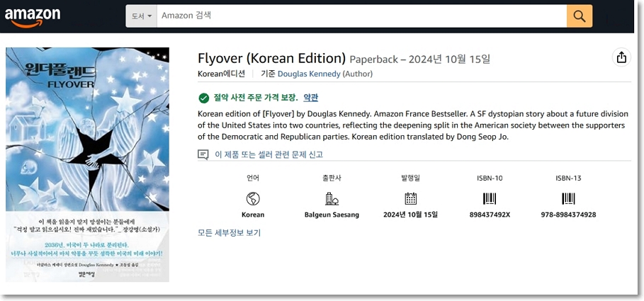Viewport: 644px width, 301px height.
Task: Click the 언어 label
Action: coord(253,178)
